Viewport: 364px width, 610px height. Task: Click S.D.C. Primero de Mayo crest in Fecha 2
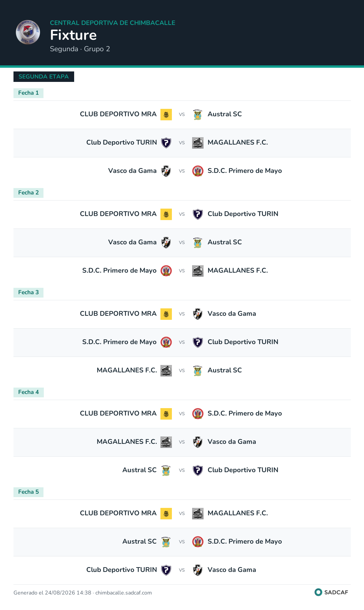pyautogui.click(x=166, y=271)
